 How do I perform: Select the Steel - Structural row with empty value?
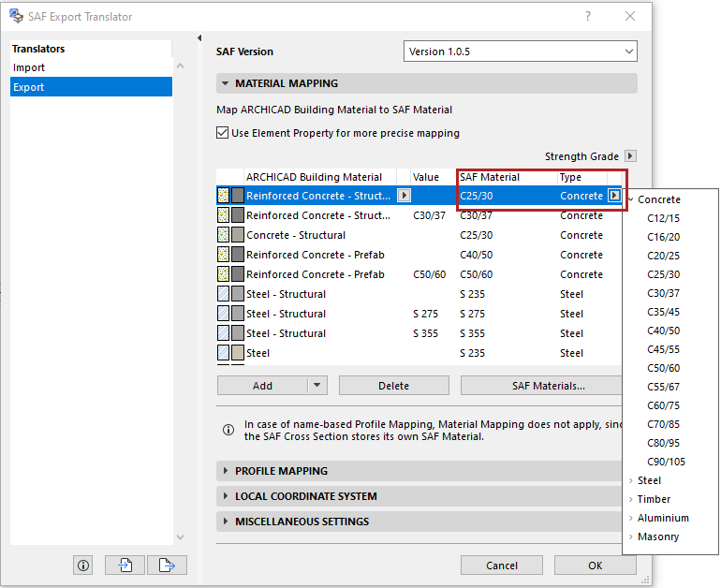coord(419,294)
